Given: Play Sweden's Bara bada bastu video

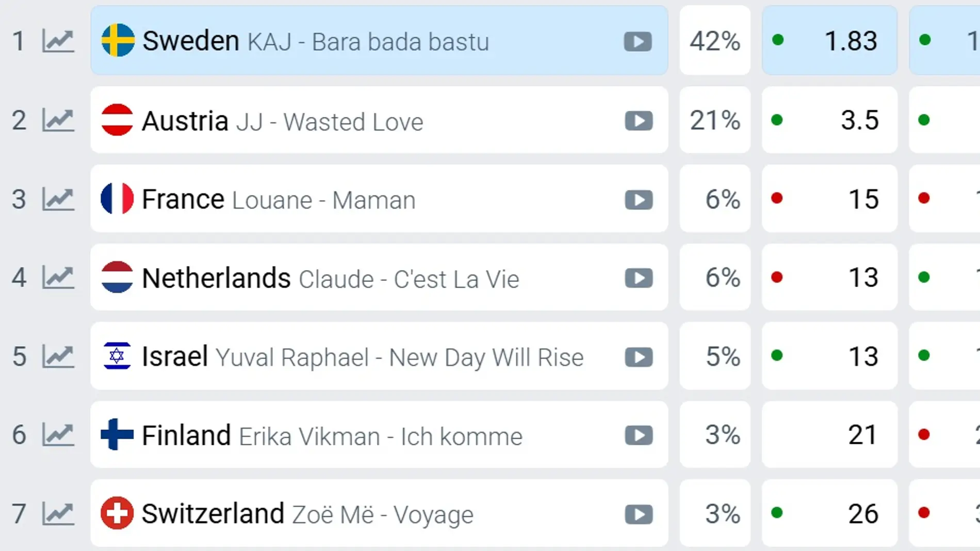Looking at the screenshot, I should (638, 42).
